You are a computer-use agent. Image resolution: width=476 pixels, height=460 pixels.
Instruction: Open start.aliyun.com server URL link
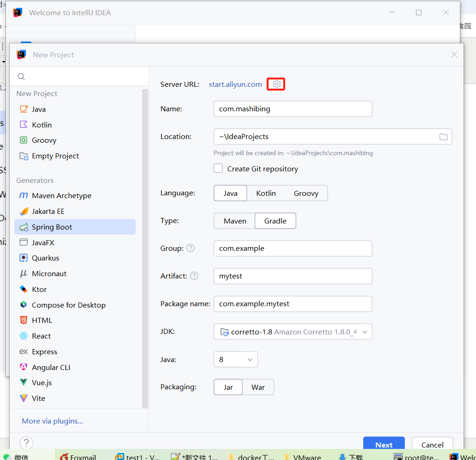coord(235,85)
